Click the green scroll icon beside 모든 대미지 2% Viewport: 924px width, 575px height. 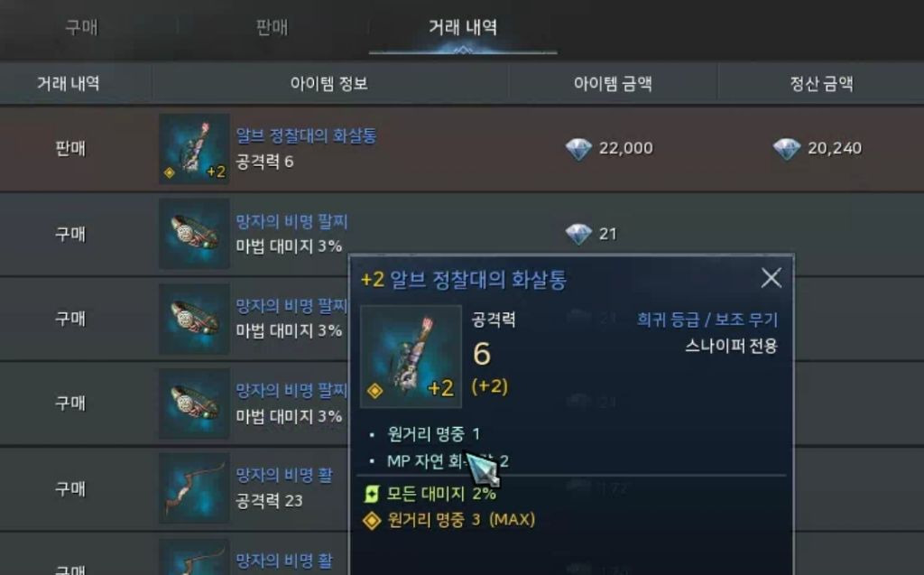(372, 494)
